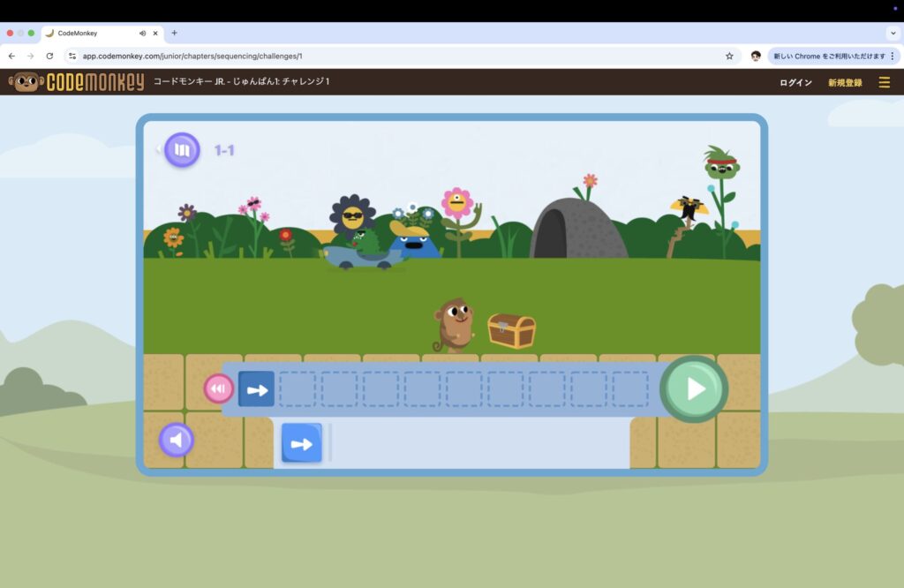Click the first empty dashed sequence slot
The height and width of the screenshot is (588, 904).
click(298, 389)
